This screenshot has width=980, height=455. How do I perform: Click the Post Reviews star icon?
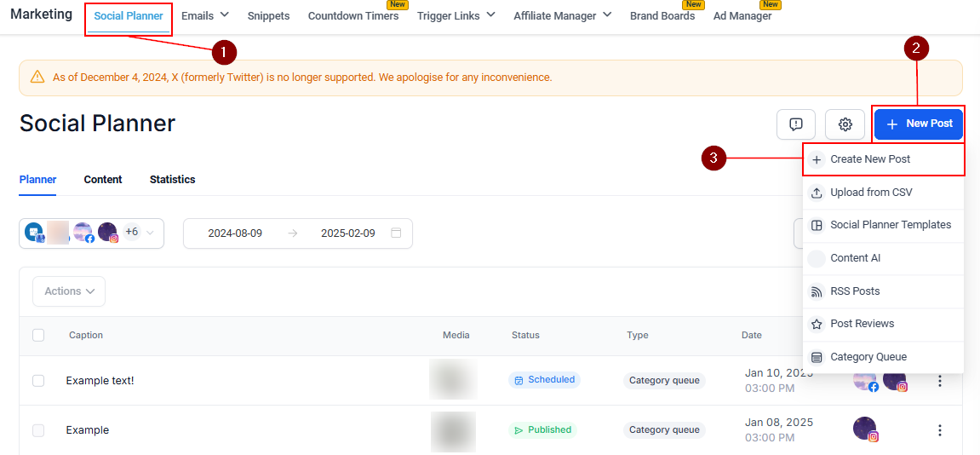point(817,324)
